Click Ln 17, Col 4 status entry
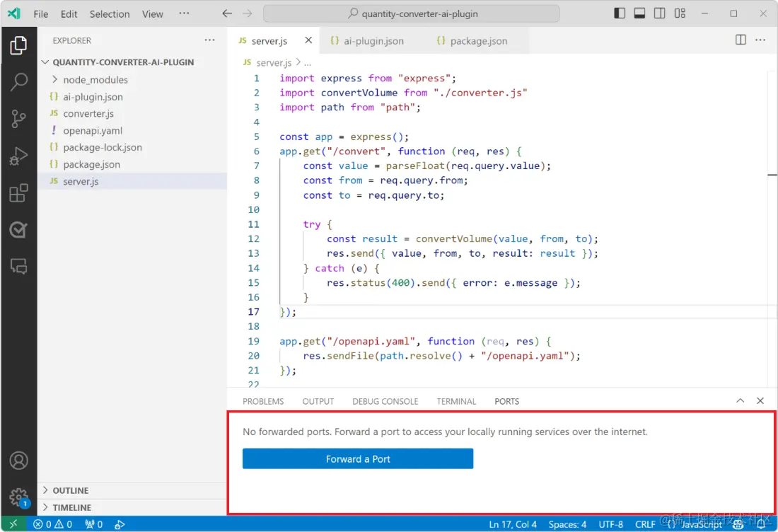Screen dimensions: 778x532 [x=513, y=524]
